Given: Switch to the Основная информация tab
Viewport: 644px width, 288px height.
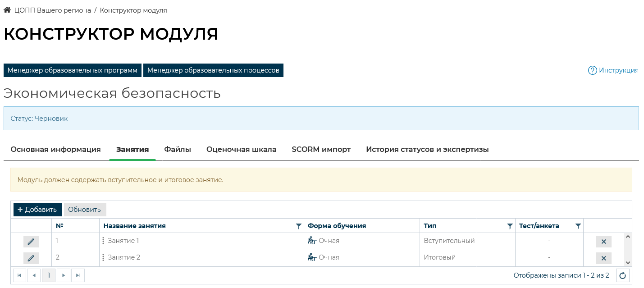Looking at the screenshot, I should click(x=55, y=150).
